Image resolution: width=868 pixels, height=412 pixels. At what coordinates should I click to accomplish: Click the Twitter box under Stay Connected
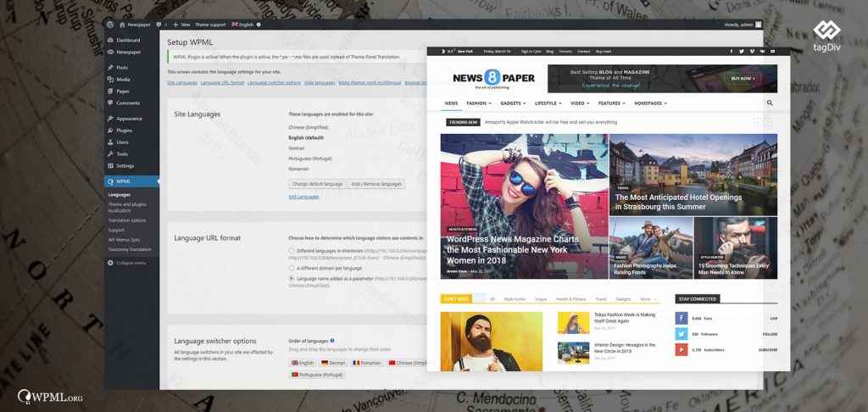[x=681, y=334]
